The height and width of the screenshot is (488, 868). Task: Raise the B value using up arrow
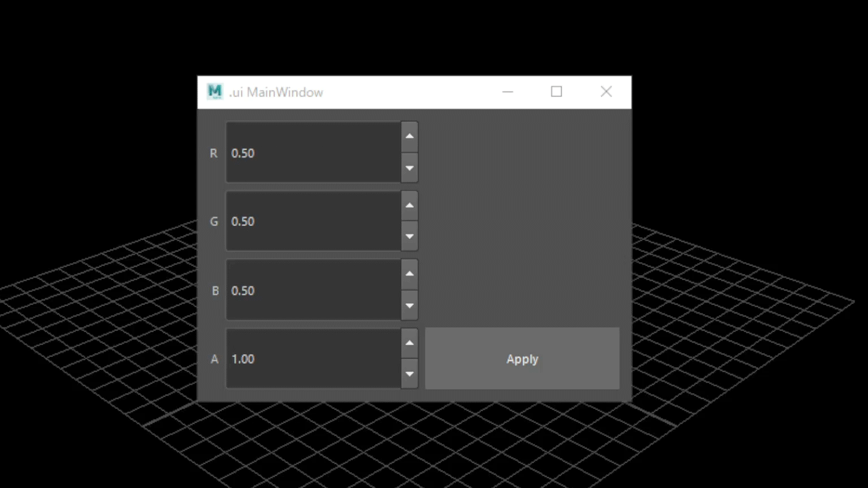click(x=410, y=274)
